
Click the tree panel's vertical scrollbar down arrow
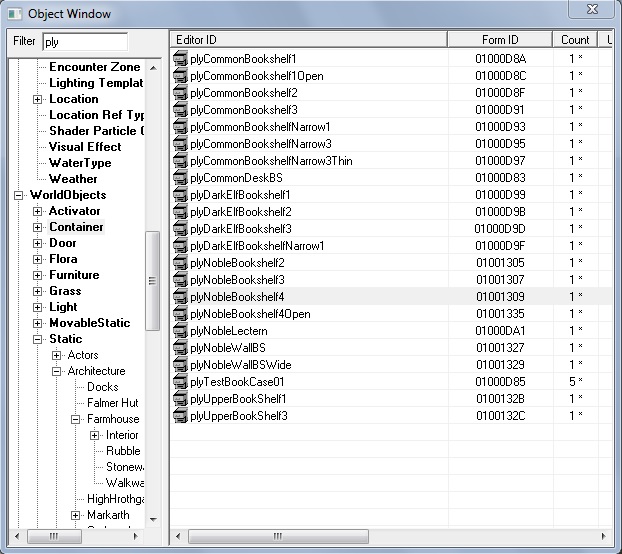pyautogui.click(x=153, y=520)
